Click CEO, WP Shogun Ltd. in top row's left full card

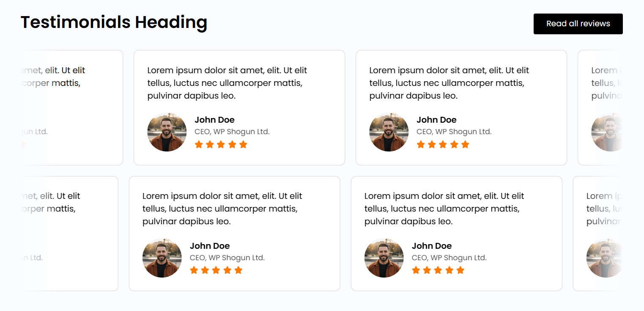(232, 132)
